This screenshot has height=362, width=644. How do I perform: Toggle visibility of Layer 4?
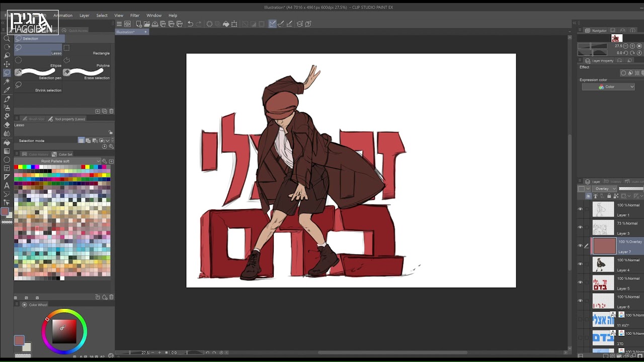580,264
